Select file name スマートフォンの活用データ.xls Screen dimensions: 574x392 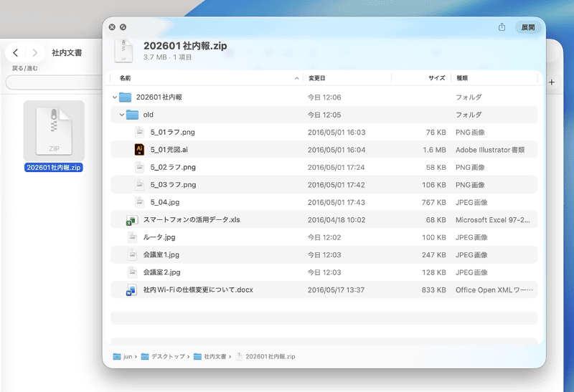[x=192, y=220]
